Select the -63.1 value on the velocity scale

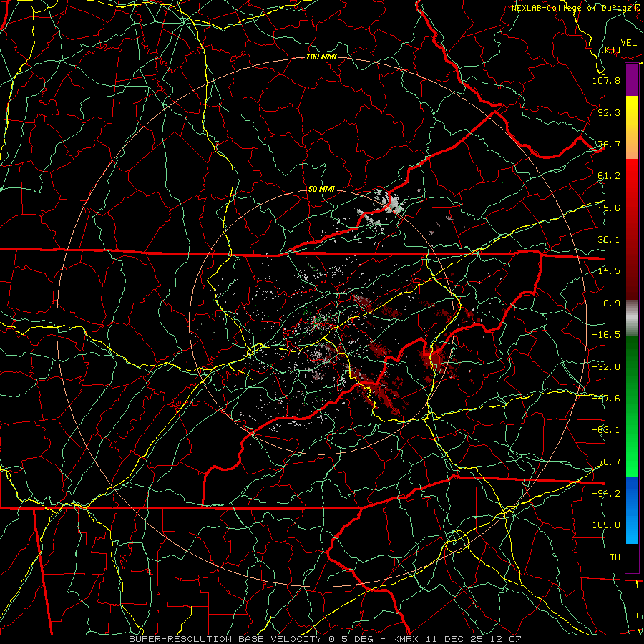point(606,430)
